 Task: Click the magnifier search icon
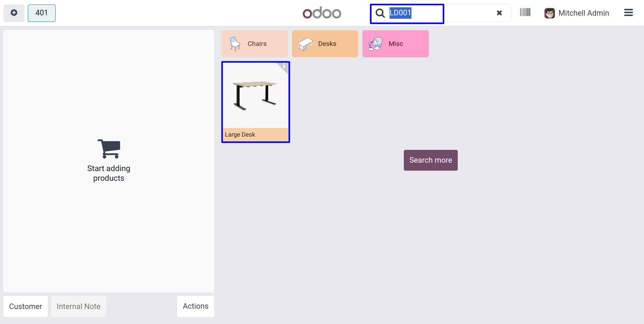click(380, 13)
